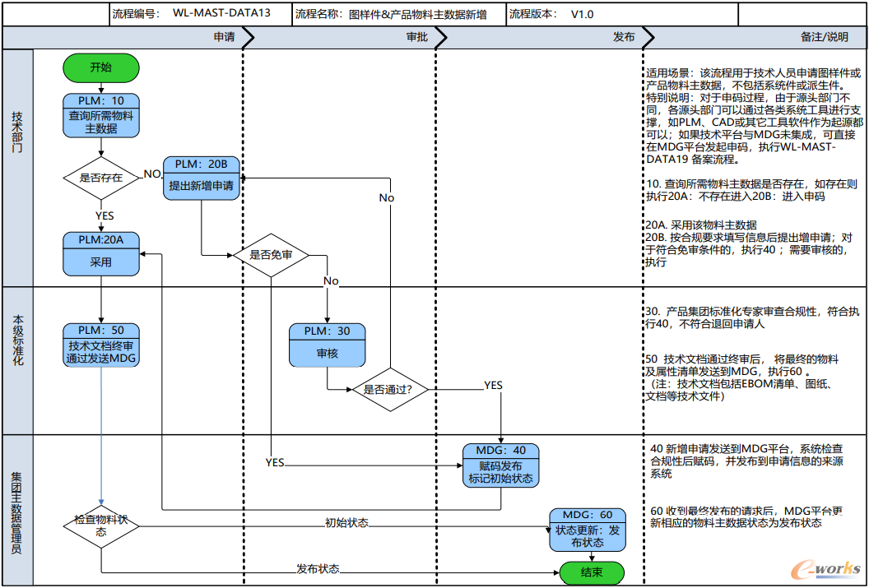
Task: Click the note line 20A. 采用该物料主数据
Action: pyautogui.click(x=701, y=225)
